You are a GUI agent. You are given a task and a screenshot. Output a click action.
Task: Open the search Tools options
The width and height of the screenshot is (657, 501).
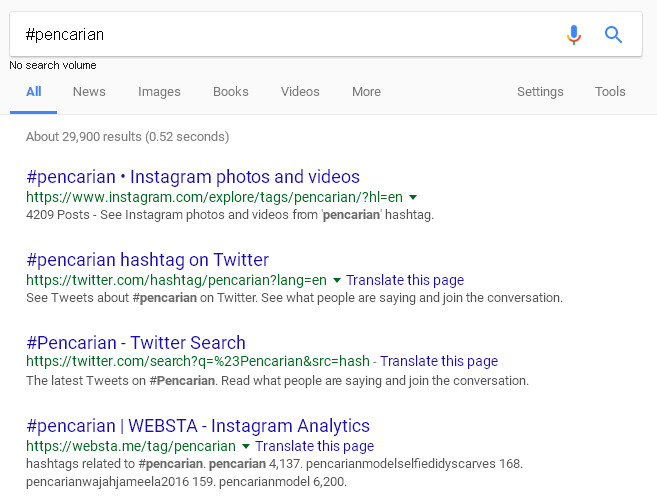610,92
